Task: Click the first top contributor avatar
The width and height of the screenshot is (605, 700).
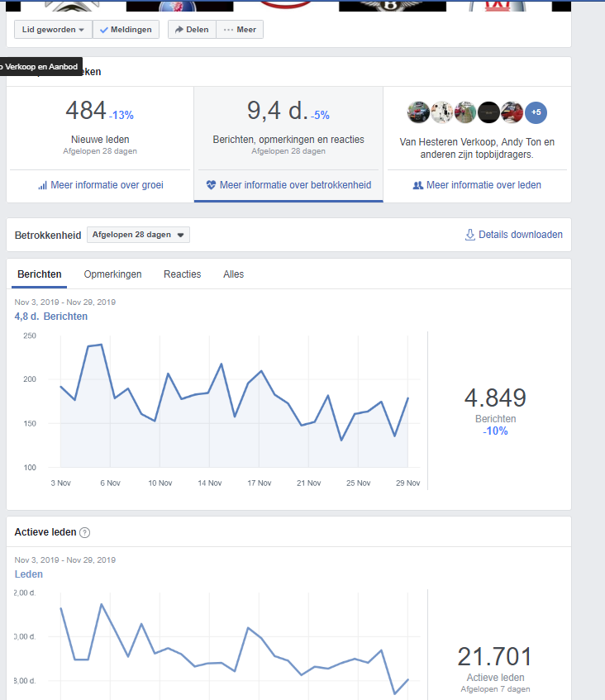Action: point(418,112)
